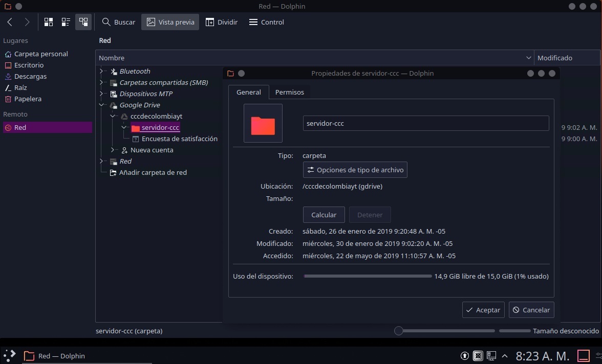
Task: Toggle Dividir split view
Action: pyautogui.click(x=222, y=22)
